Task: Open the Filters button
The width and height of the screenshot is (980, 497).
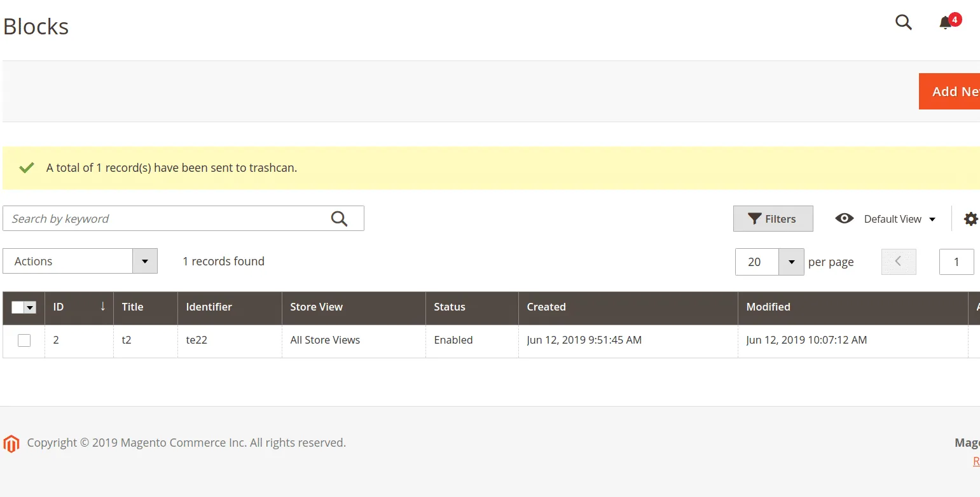Action: (x=773, y=219)
